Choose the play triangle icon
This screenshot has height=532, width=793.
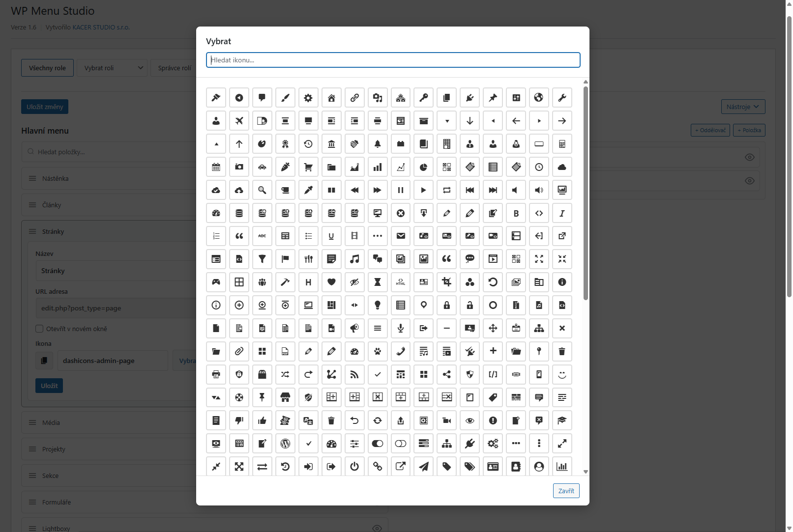[x=424, y=190]
